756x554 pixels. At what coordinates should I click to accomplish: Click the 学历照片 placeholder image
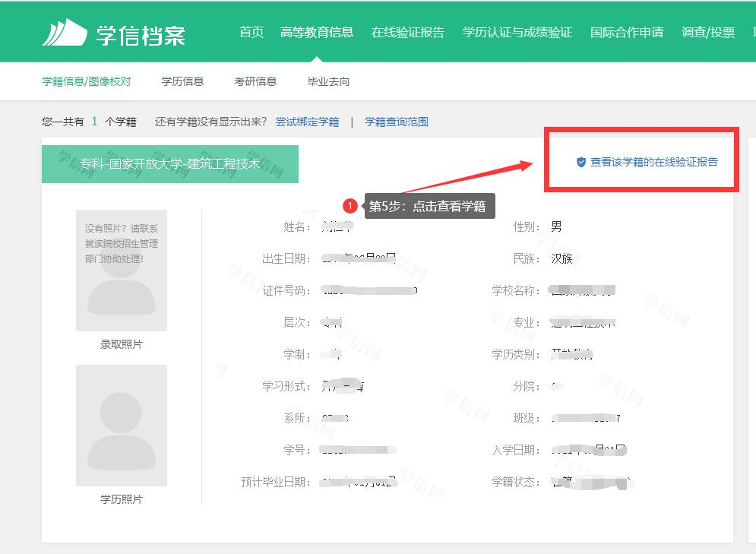point(122,426)
